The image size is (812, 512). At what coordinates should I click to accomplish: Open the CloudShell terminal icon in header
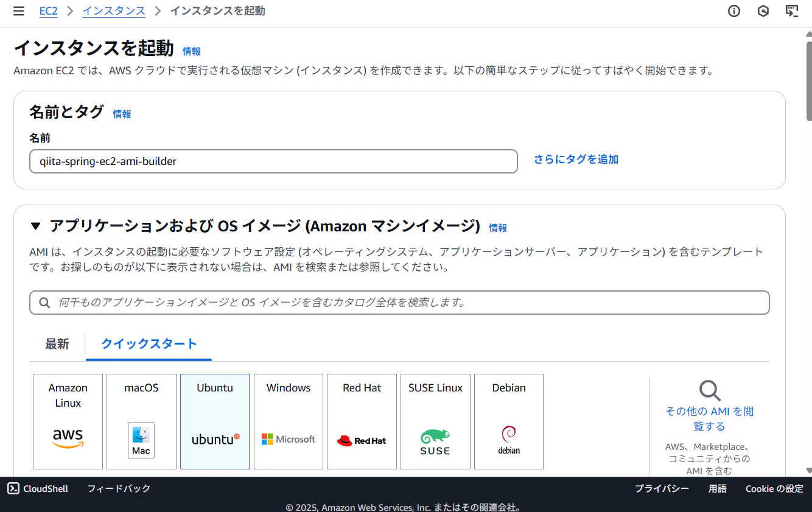coord(792,11)
